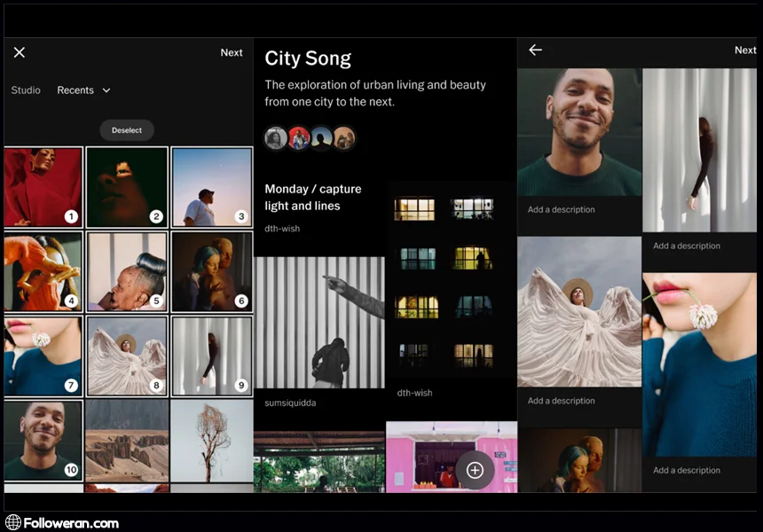Toggle selection of photo number 5

point(127,271)
